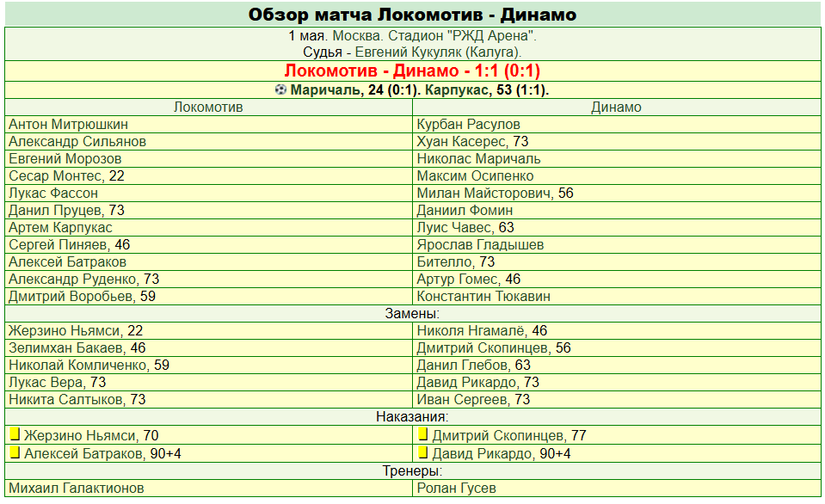Image resolution: width=825 pixels, height=504 pixels.
Task: Click player "Константин Тюкавин"
Action: coord(483,296)
